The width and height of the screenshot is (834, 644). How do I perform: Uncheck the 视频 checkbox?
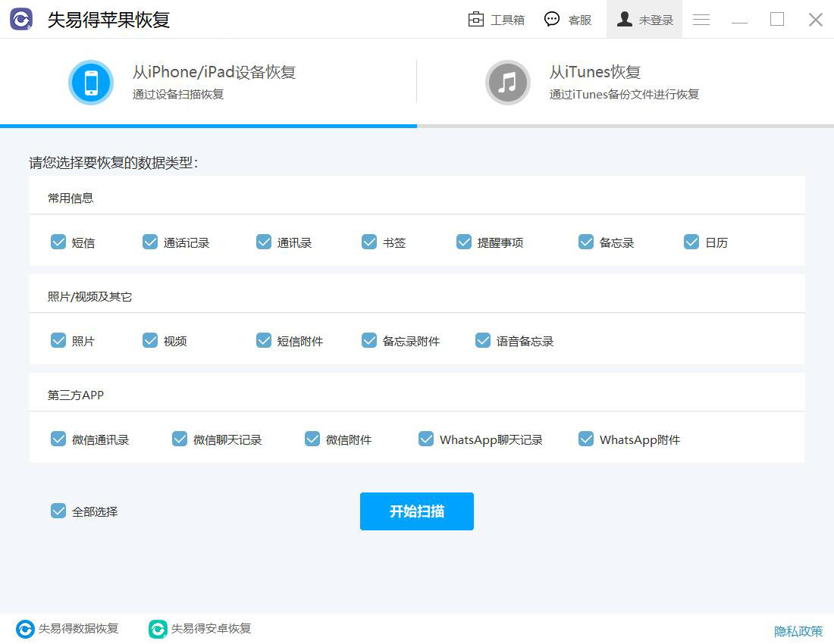(x=150, y=340)
